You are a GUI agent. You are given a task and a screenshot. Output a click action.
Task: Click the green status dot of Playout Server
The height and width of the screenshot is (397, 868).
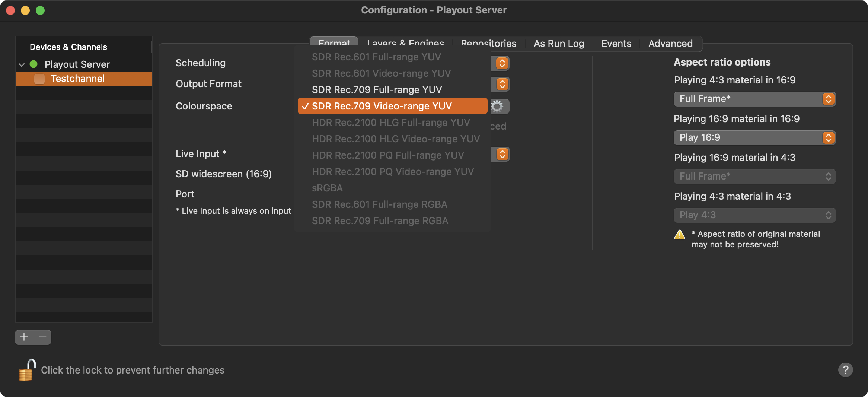click(33, 64)
